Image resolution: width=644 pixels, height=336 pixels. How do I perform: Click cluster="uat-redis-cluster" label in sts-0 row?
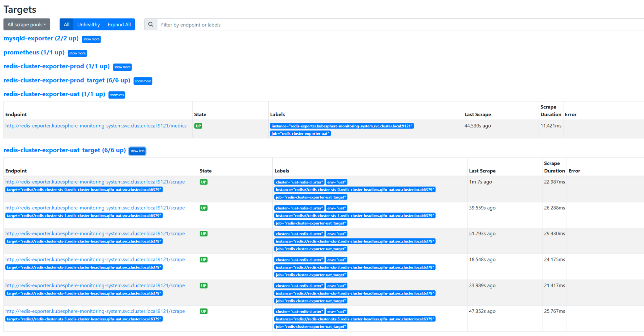pyautogui.click(x=299, y=182)
